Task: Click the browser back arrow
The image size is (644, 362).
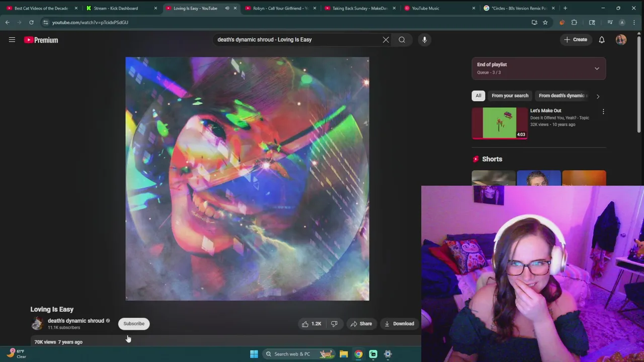Action: [8, 22]
